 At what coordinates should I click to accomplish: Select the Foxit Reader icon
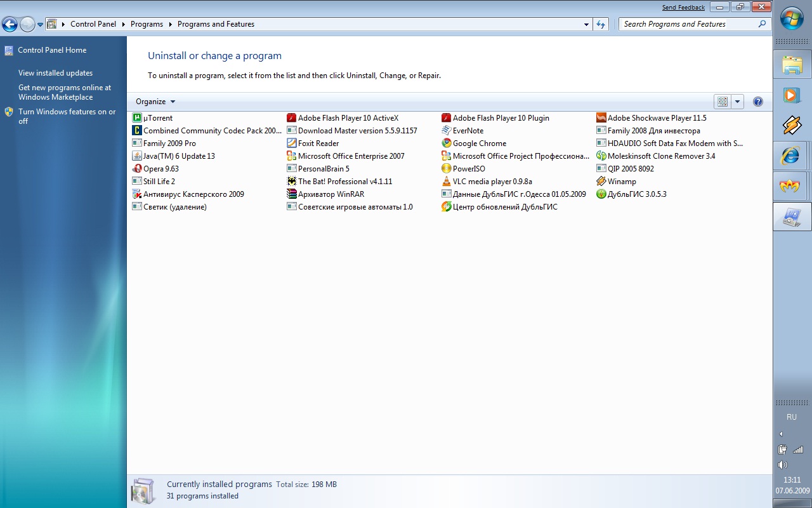coord(292,144)
